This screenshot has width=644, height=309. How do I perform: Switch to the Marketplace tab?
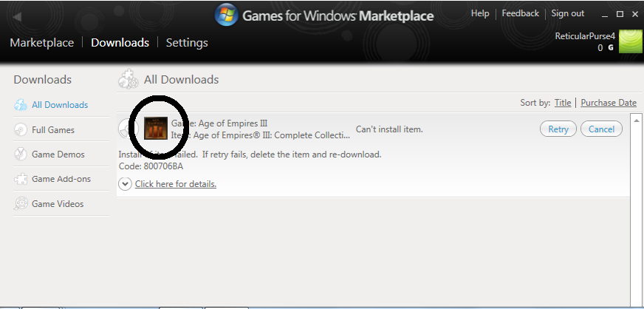point(42,43)
